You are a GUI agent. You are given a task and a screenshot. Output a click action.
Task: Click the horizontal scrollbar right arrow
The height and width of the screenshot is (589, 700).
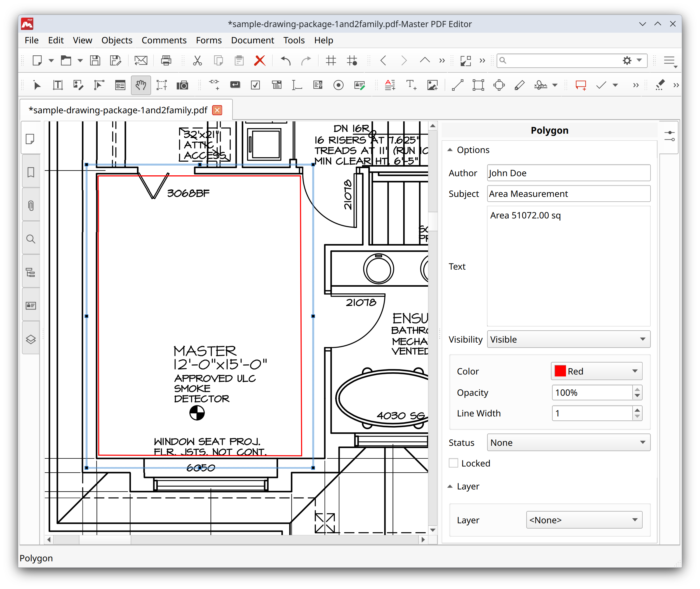point(423,539)
